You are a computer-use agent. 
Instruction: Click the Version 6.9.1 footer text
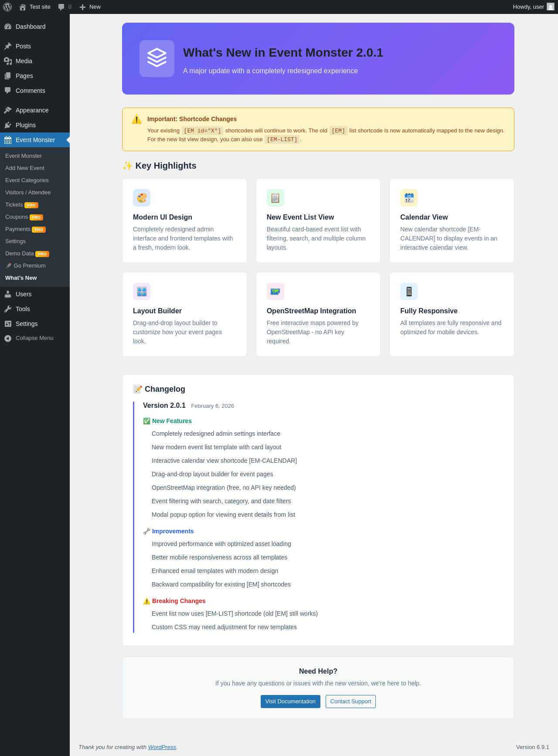533,747
